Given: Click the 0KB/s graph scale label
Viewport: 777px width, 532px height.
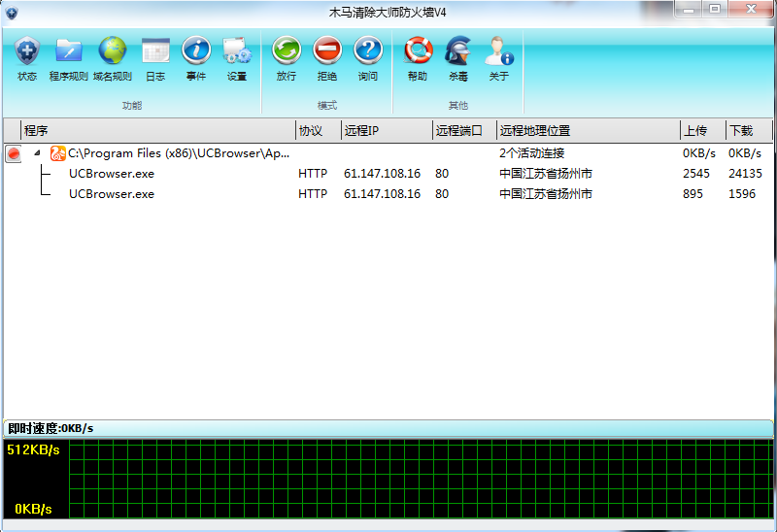Looking at the screenshot, I should click(33, 510).
